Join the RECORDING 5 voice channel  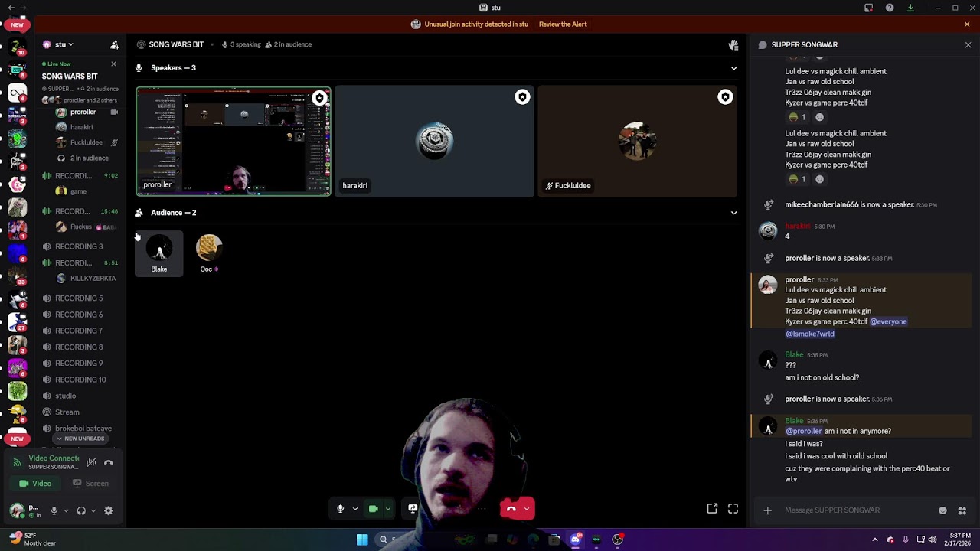point(80,298)
